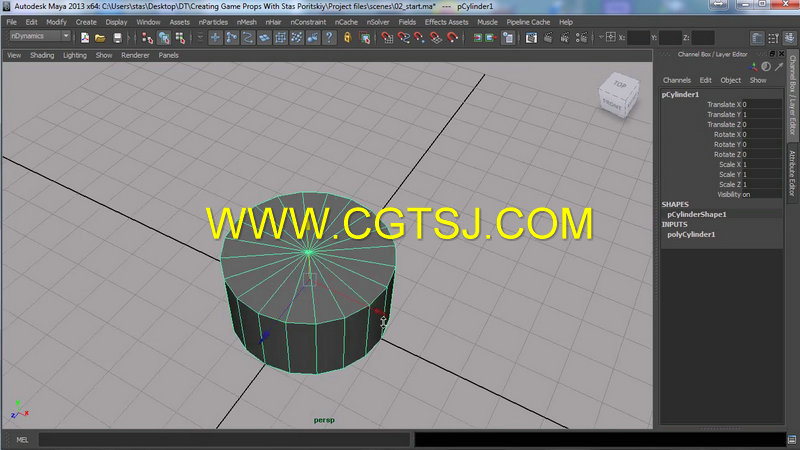The image size is (800, 450).
Task: Toggle rendering selection mask icon
Action: coord(313,38)
